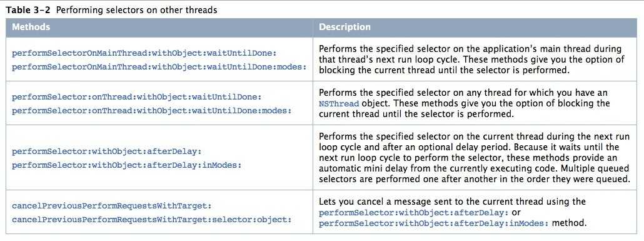The image size is (644, 241).
Task: Click the NSThread object description paragraph
Action: coord(464,104)
